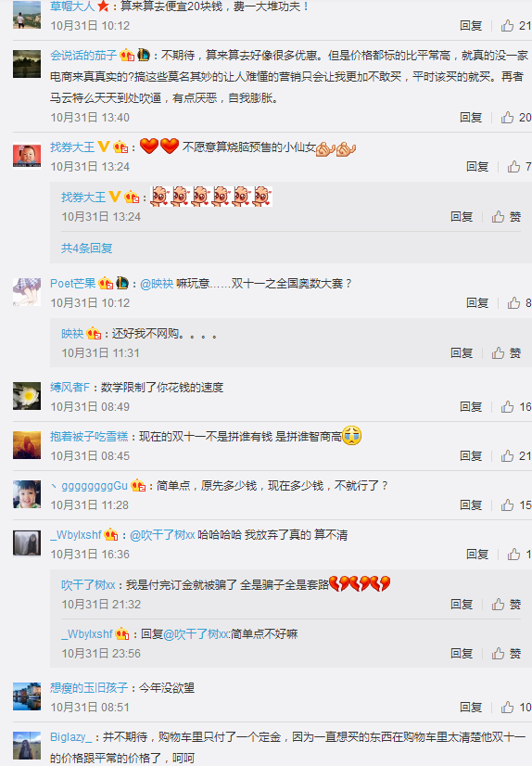The width and height of the screenshot is (532, 766).
Task: Thumbs-up the 想瘦的玉旧孩子 comment
Action: pyautogui.click(x=516, y=707)
